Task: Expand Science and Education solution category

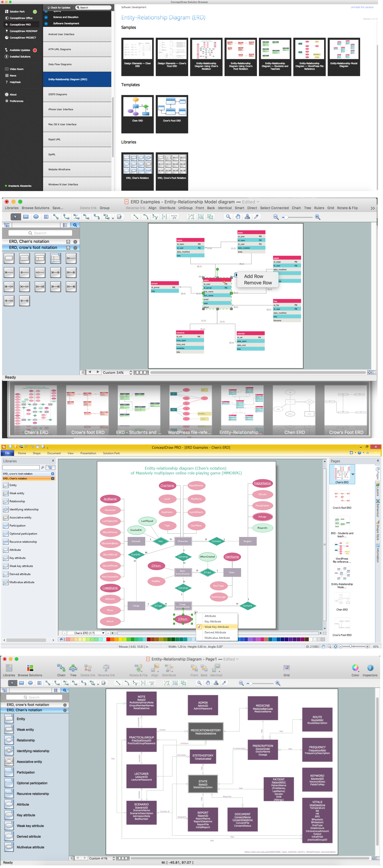Action: (46, 17)
